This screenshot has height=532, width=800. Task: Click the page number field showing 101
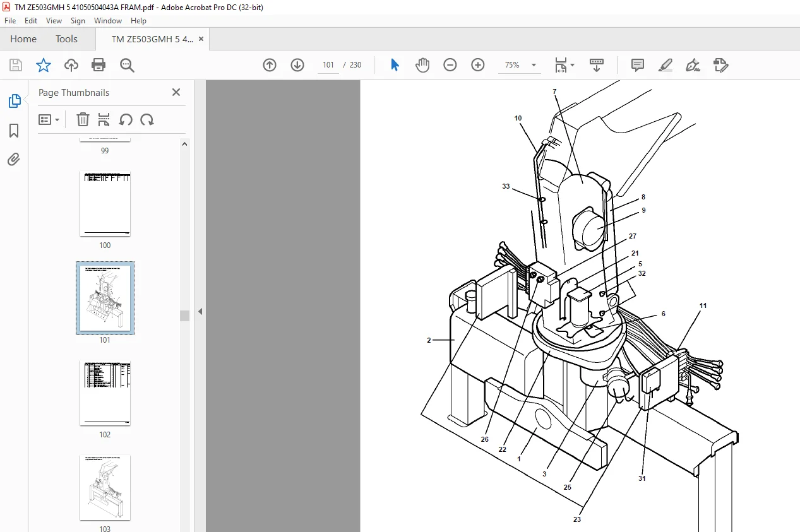[328, 65]
